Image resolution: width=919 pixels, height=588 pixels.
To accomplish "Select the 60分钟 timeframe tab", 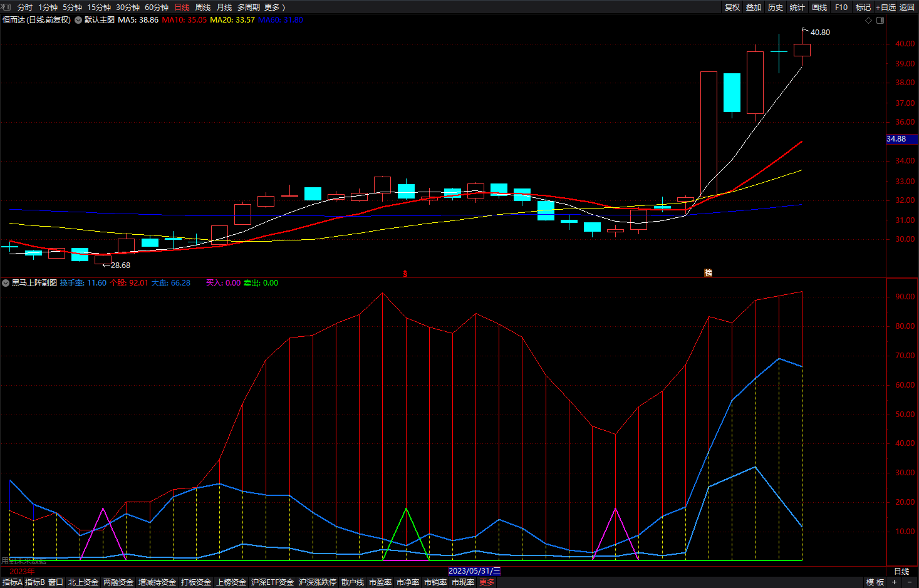I will [x=157, y=7].
